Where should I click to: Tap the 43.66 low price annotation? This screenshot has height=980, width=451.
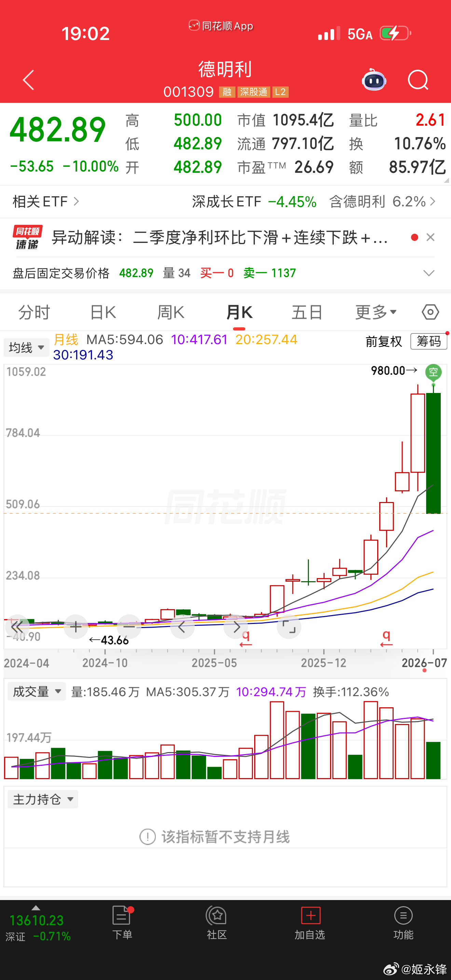pyautogui.click(x=109, y=640)
